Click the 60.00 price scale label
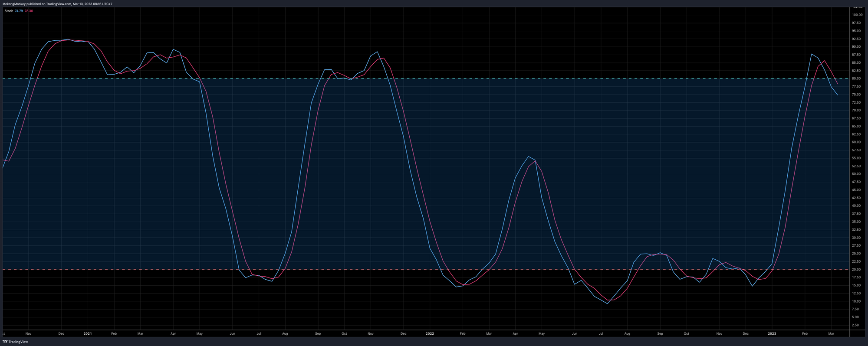The height and width of the screenshot is (346, 868). pos(857,142)
